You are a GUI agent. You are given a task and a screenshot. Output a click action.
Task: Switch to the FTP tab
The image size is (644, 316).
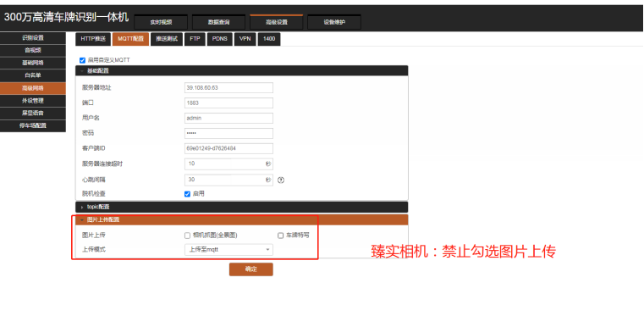(x=195, y=39)
